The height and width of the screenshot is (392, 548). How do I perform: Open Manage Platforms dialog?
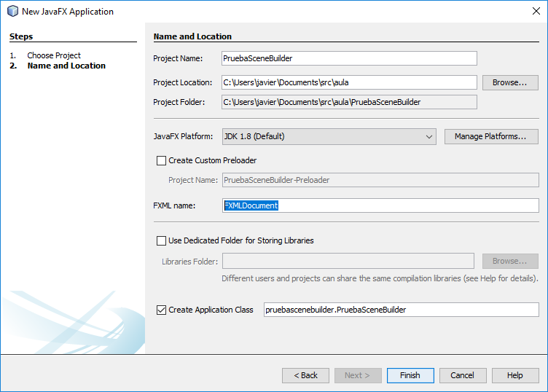tap(490, 136)
